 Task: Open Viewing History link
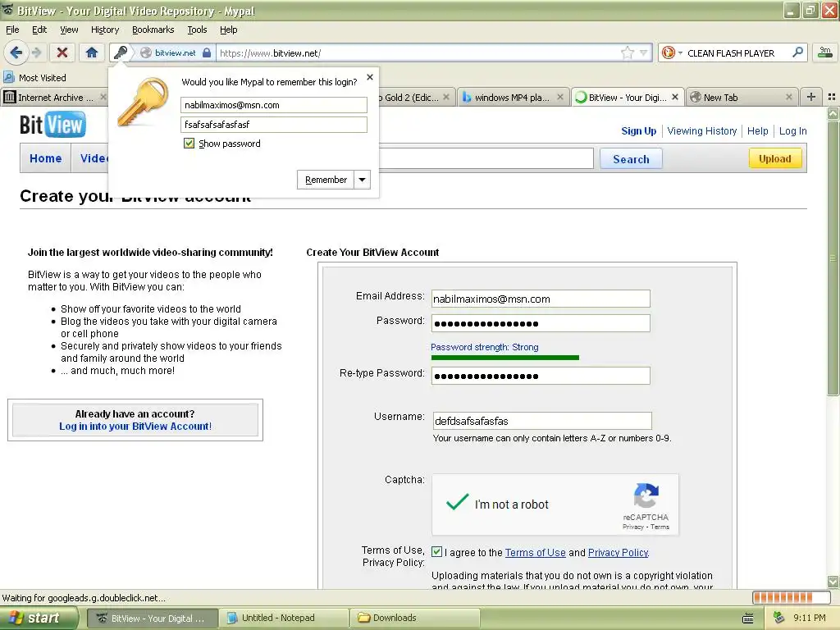pos(702,130)
